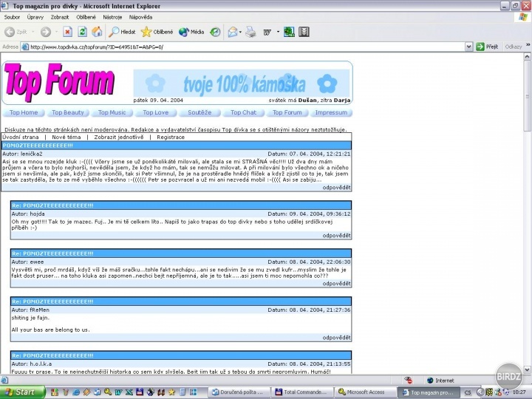Click Edit with Word W icon
The width and height of the screenshot is (532, 399).
click(267, 33)
